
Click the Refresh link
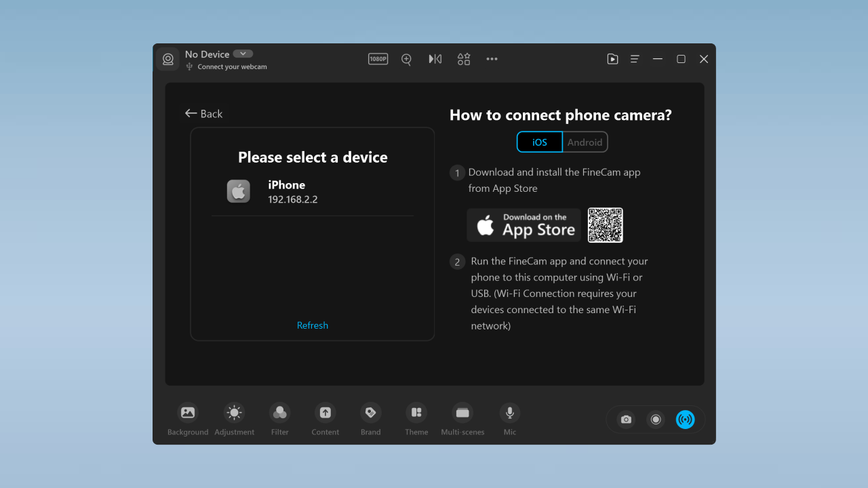[313, 325]
